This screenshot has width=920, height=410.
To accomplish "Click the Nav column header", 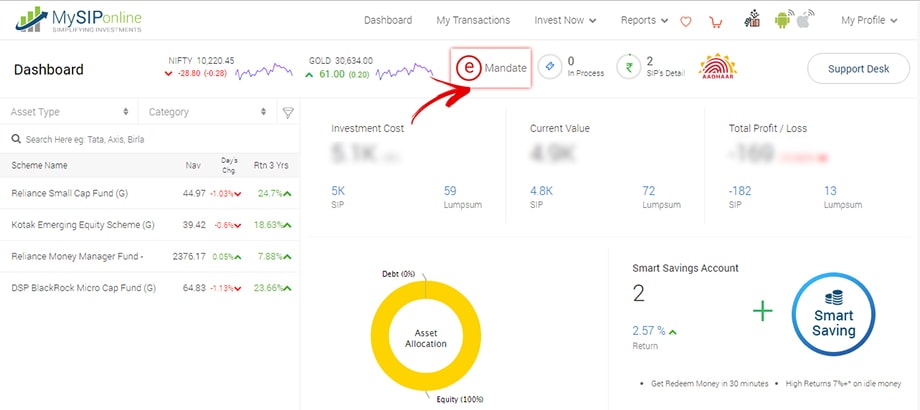I will pyautogui.click(x=193, y=165).
